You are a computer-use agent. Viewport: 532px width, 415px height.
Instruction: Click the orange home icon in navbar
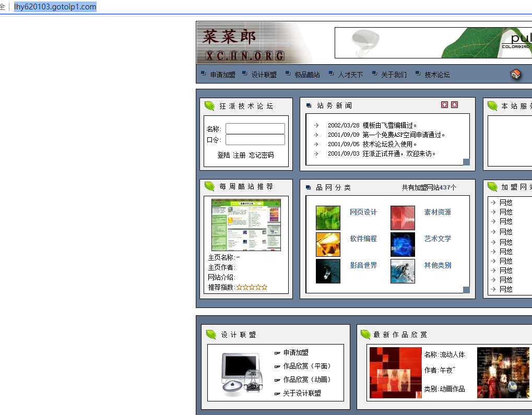tap(515, 75)
